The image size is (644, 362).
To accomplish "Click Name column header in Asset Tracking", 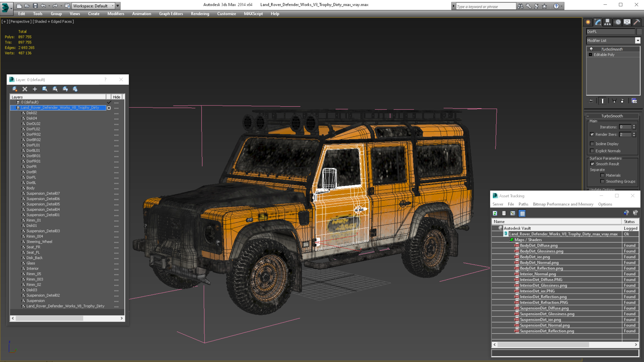I will point(556,222).
